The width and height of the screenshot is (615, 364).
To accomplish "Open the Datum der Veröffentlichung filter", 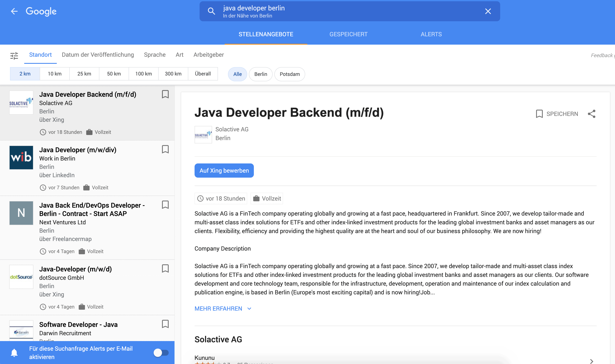I will pos(98,55).
